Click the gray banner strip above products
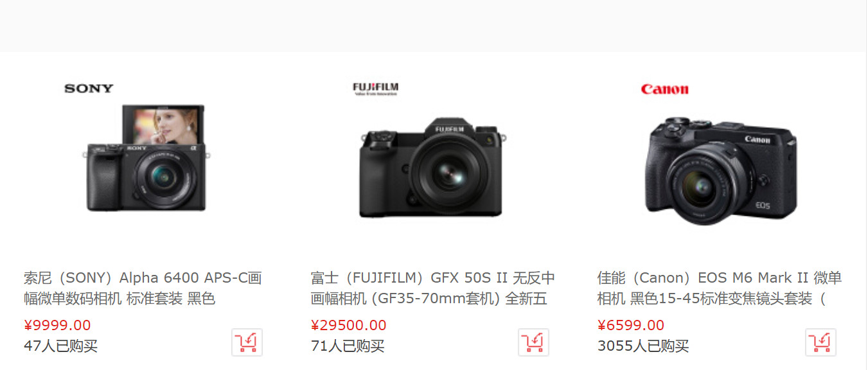The height and width of the screenshot is (370, 868). [434, 26]
